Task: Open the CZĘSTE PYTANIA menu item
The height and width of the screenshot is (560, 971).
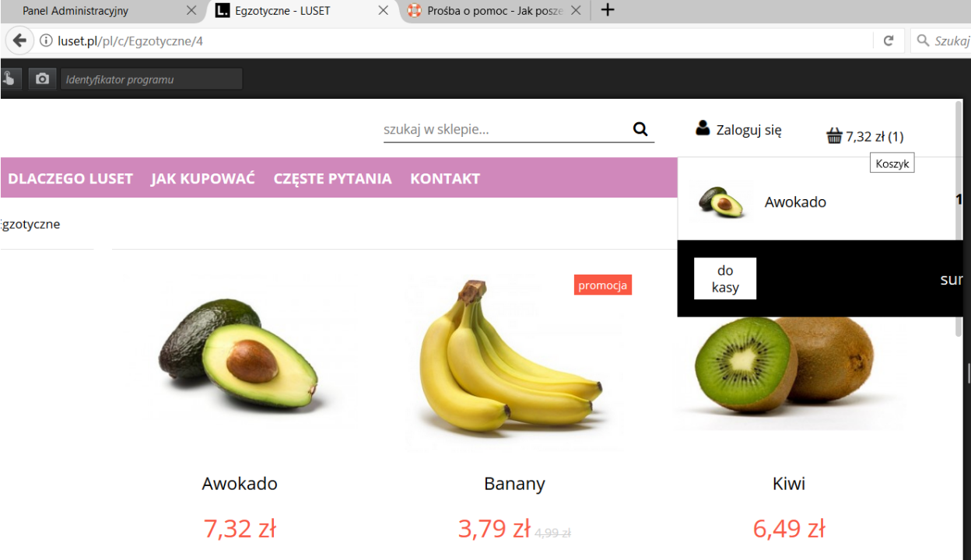Action: pyautogui.click(x=332, y=178)
